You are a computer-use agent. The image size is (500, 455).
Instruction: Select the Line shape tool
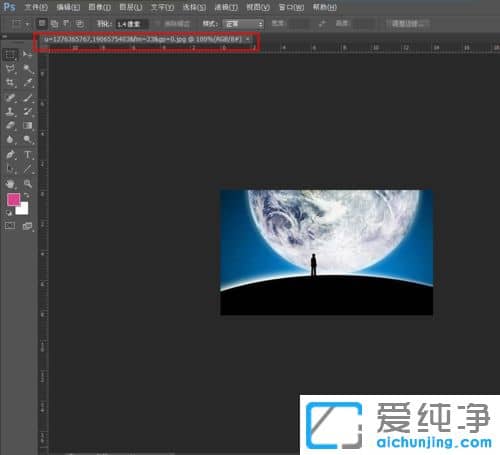pyautogui.click(x=28, y=169)
